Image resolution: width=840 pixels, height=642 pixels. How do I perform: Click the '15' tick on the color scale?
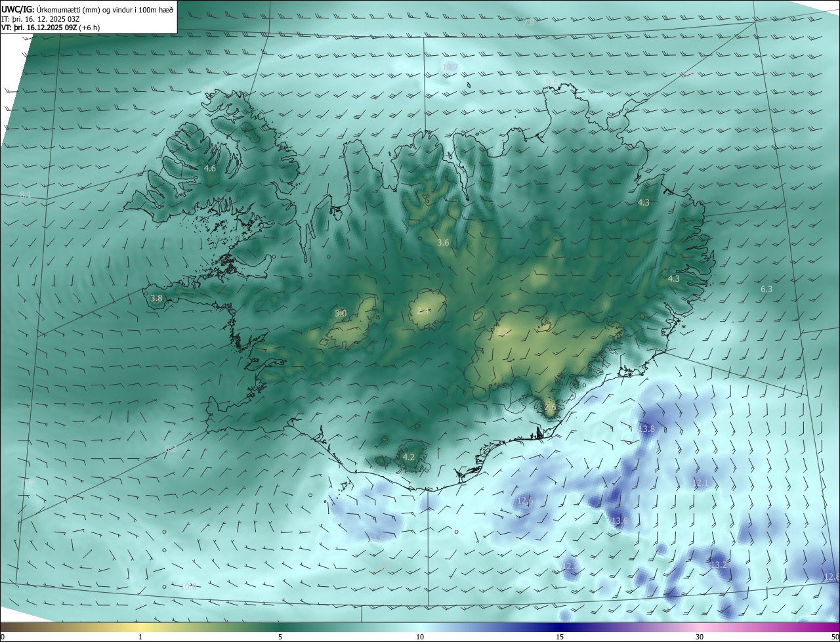[x=560, y=637]
